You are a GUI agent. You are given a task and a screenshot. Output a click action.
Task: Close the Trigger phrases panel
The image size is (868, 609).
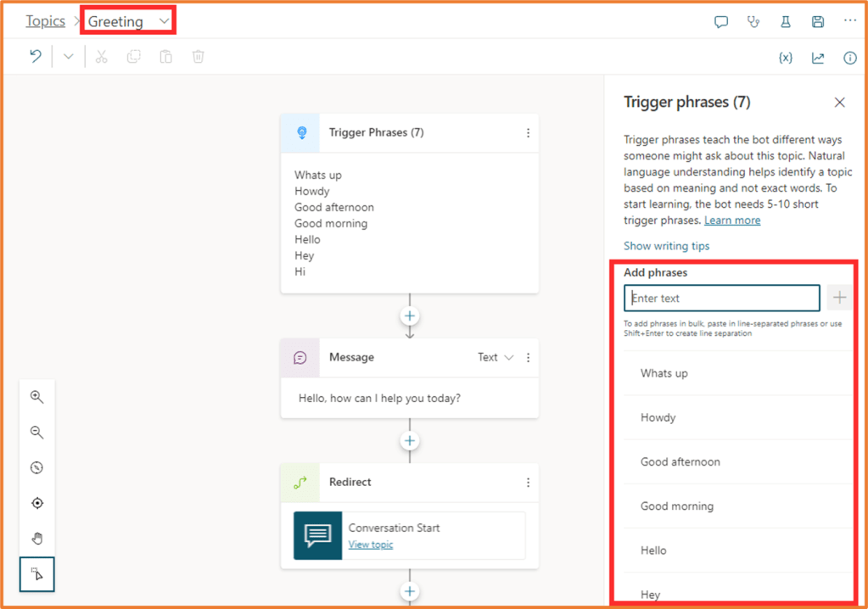839,103
